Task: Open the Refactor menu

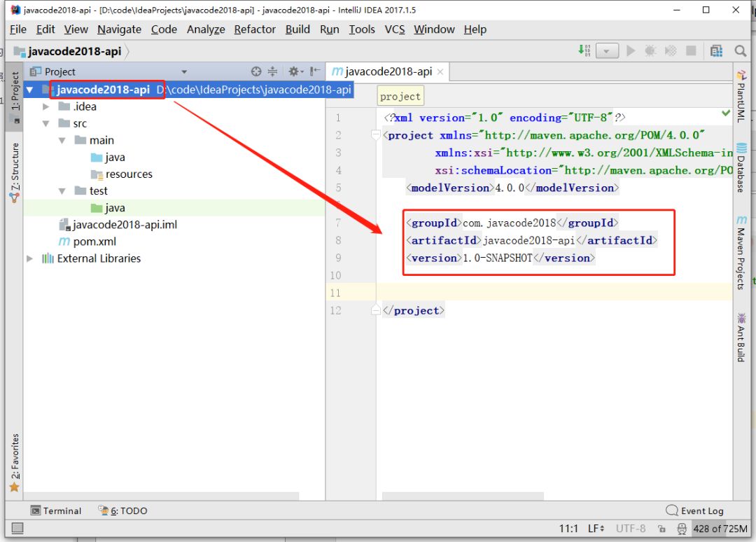Action: point(255,29)
